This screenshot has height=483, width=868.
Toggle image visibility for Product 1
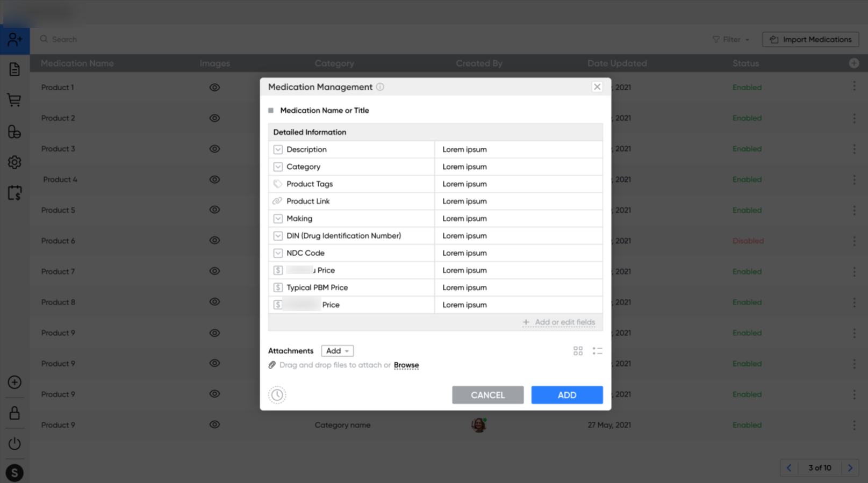[x=214, y=88]
